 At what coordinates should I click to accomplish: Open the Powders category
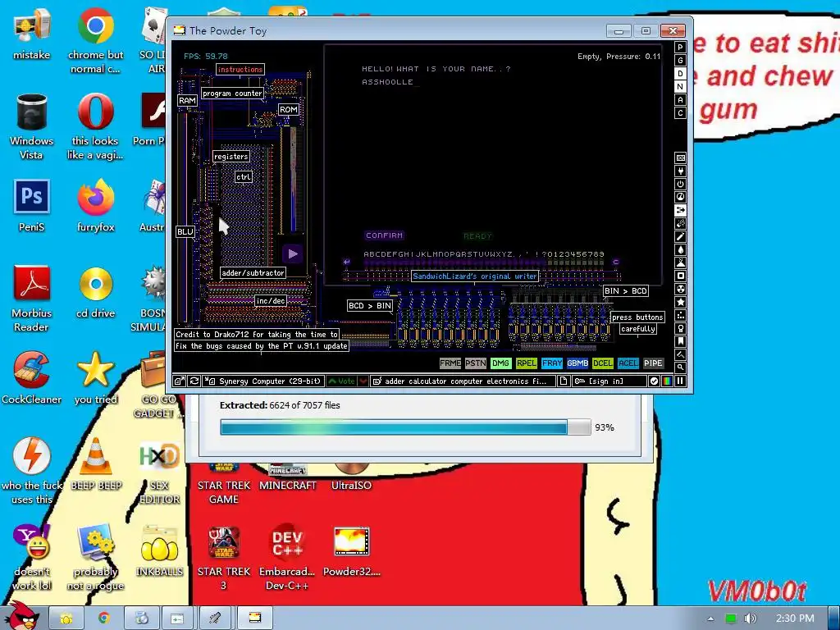click(680, 263)
